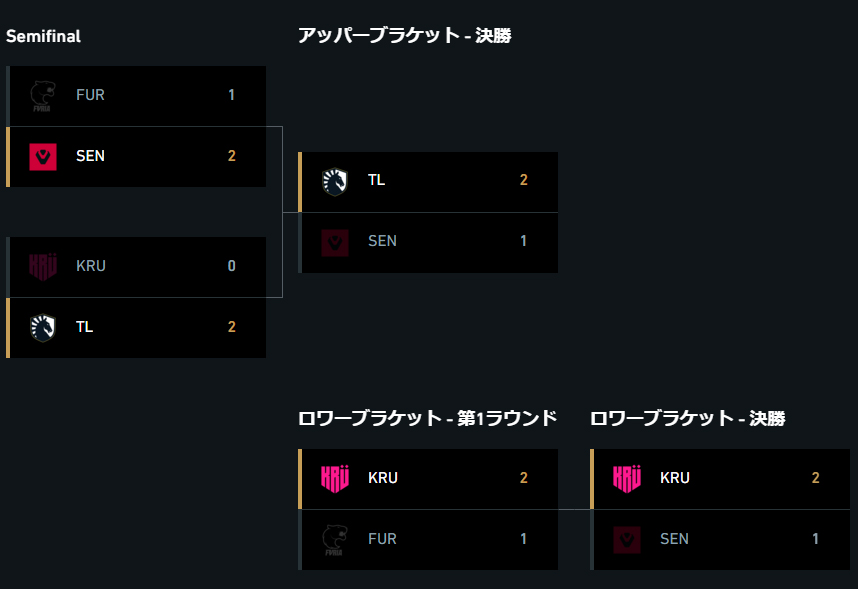Select TL team name in upper bracket final
The image size is (858, 589).
coord(376,180)
